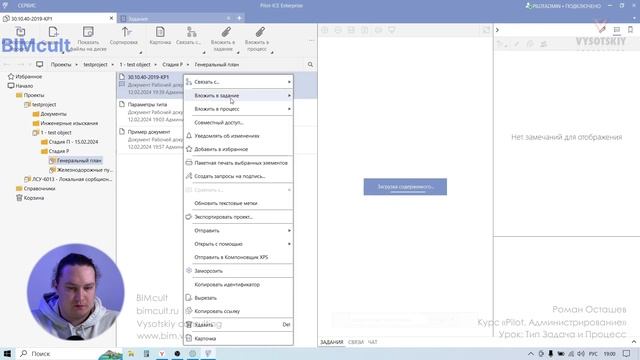Click the fullscreen icon in viewer toolbar
Screen dimensions: 640x360
(486, 30)
